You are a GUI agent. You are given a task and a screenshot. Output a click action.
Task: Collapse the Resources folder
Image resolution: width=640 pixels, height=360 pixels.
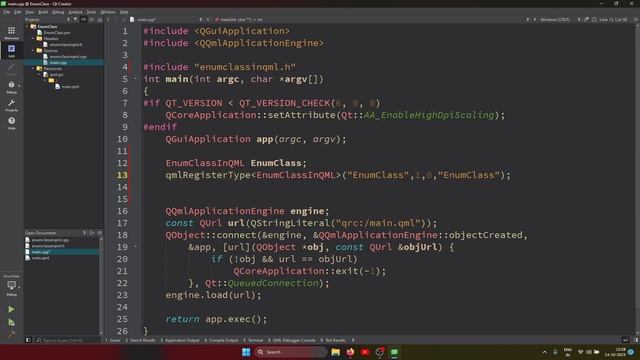[33, 69]
